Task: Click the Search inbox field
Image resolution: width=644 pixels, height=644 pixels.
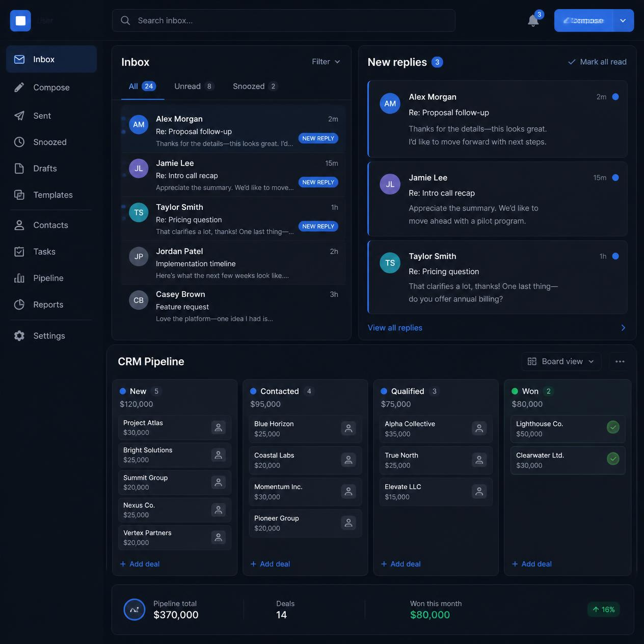Action: 283,20
